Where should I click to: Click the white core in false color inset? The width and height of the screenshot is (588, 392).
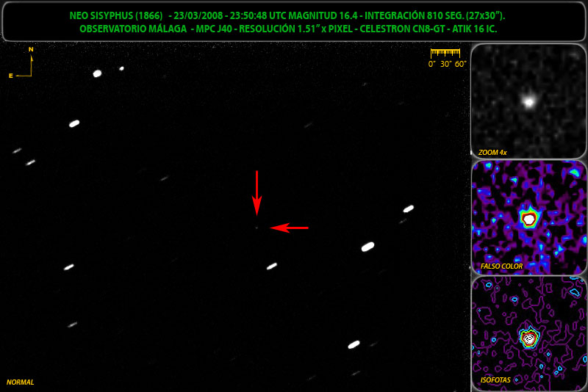(529, 219)
